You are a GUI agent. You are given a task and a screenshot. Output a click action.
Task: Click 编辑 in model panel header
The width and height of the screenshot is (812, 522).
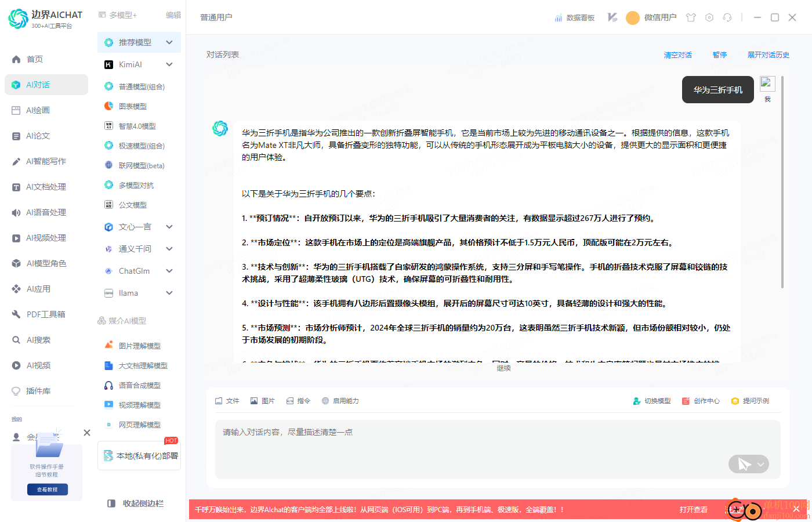[173, 15]
